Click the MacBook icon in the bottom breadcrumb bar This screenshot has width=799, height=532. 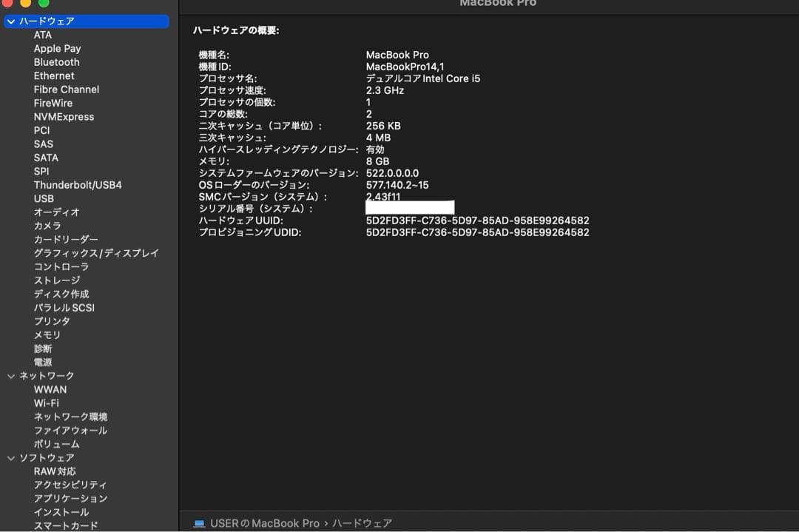coord(198,523)
